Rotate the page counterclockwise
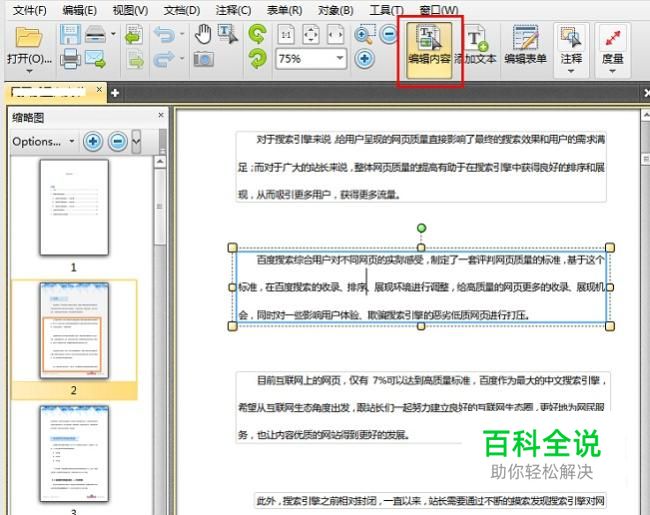The height and width of the screenshot is (515, 650). 257,34
